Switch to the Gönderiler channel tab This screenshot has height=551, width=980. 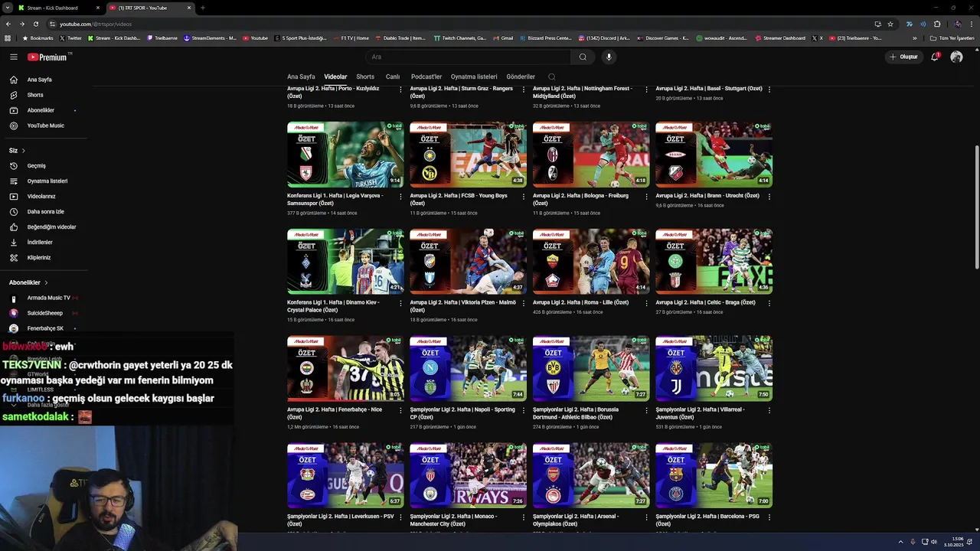pos(521,77)
